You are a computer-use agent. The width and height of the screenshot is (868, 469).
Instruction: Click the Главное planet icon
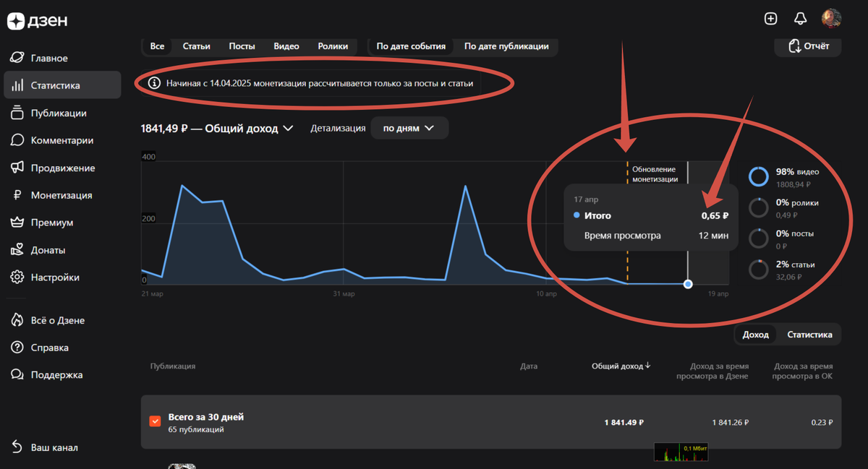tap(17, 58)
